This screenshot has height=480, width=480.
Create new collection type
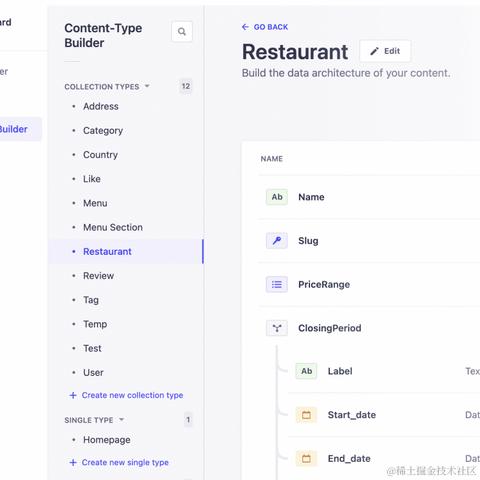[x=126, y=395]
